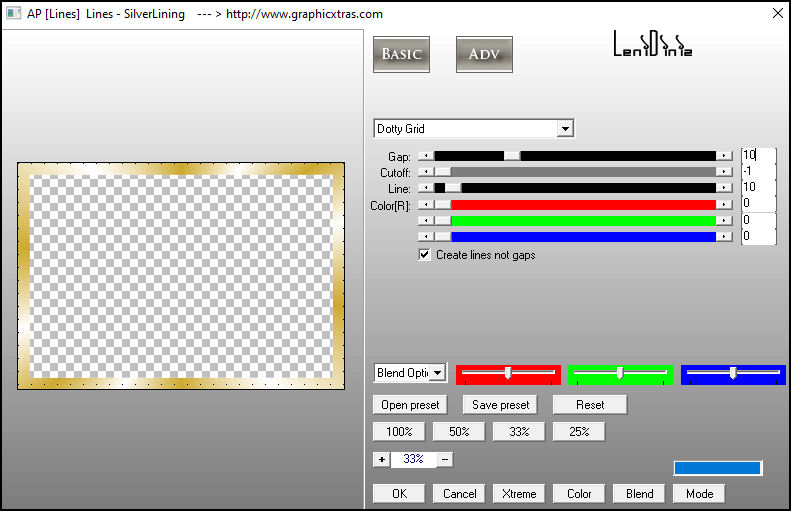Viewport: 791px width, 511px height.
Task: Click the Line slider right arrow
Action: [x=724, y=188]
